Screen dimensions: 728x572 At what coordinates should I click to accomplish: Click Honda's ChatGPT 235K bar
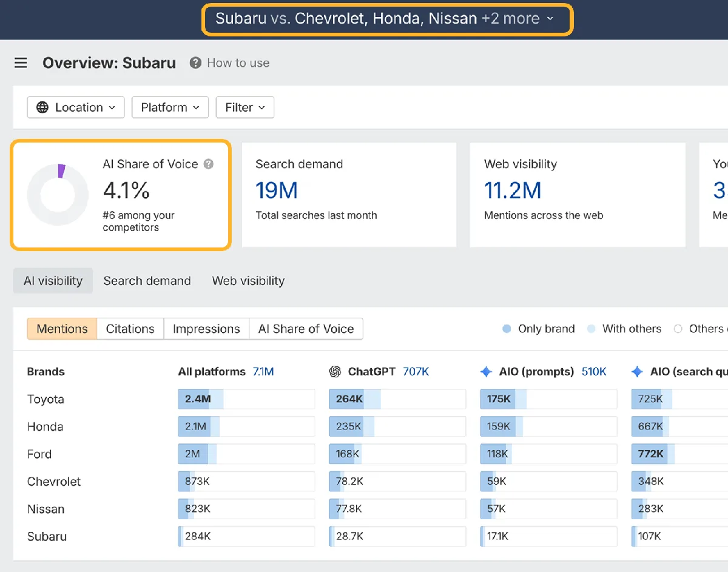tap(397, 426)
